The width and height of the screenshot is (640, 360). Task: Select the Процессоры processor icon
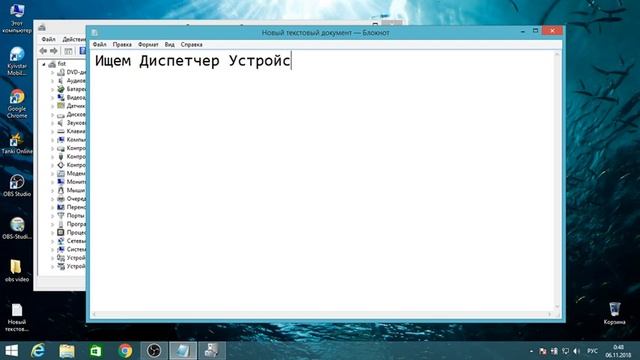61,232
